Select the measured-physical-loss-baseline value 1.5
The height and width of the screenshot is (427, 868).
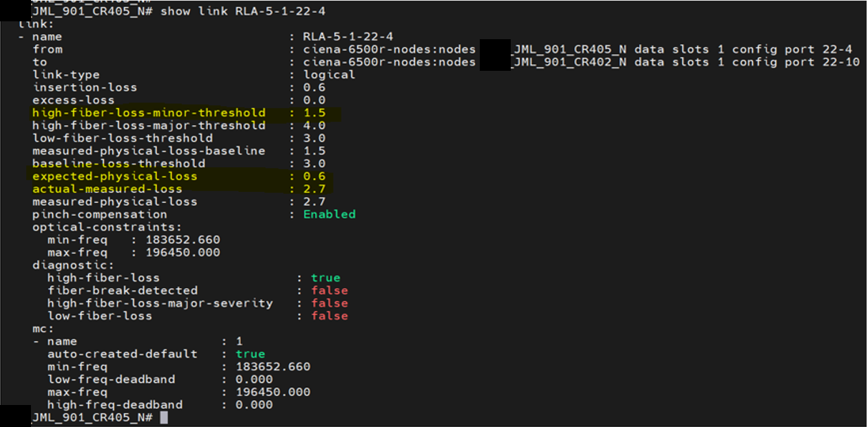(x=315, y=151)
